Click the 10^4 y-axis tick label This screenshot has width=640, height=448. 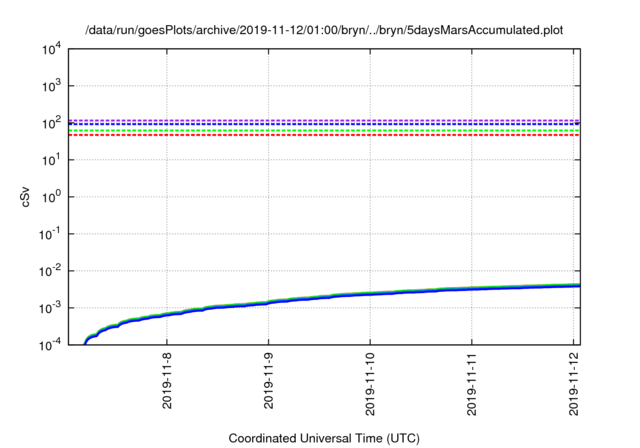point(52,49)
